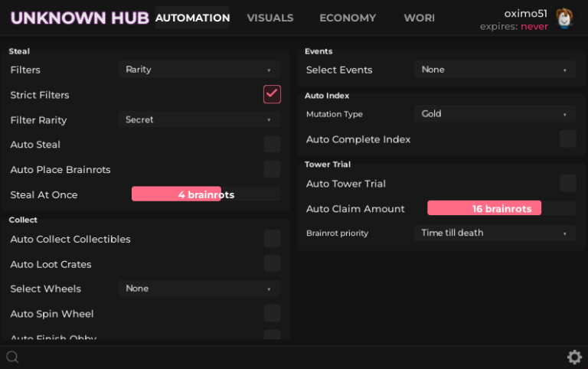This screenshot has width=588, height=369.
Task: Uncheck the Strict Filters checkbox
Action: (272, 94)
